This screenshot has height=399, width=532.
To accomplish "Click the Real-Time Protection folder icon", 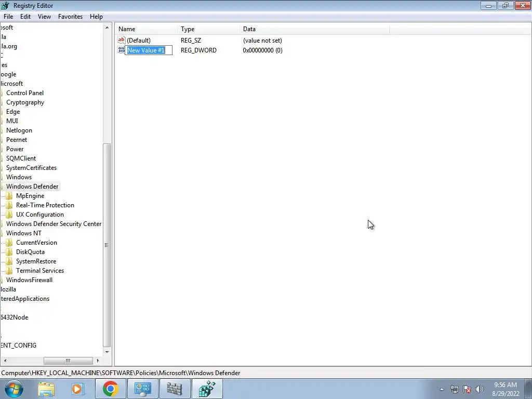I will 9,205.
